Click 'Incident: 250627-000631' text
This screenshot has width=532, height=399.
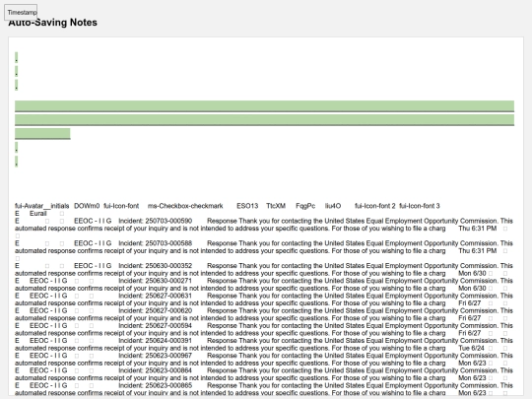[155, 296]
